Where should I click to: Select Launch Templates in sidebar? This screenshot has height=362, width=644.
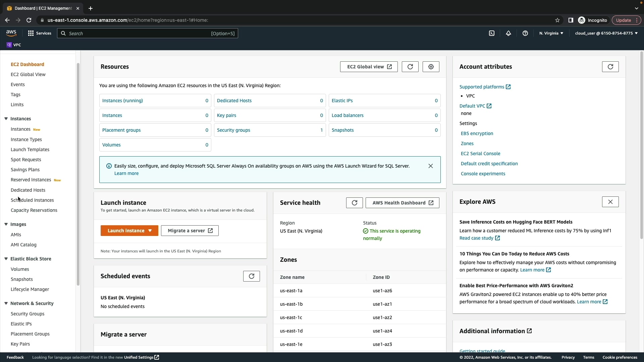pos(30,149)
